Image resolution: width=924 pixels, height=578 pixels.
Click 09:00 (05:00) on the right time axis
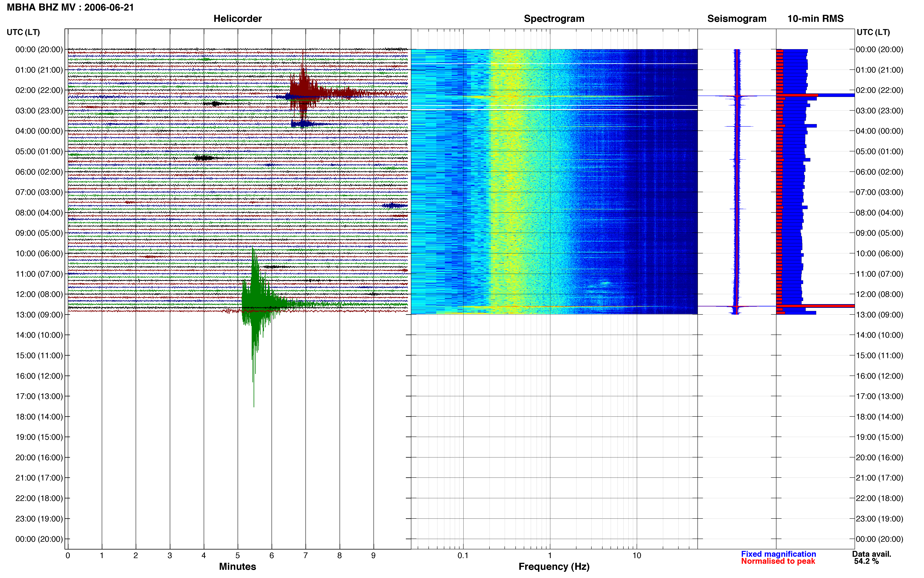tap(879, 233)
